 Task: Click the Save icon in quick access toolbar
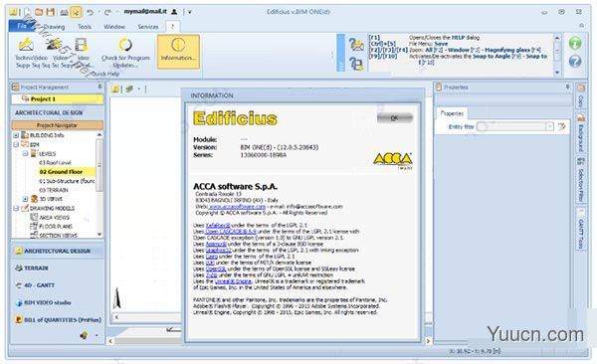51,12
